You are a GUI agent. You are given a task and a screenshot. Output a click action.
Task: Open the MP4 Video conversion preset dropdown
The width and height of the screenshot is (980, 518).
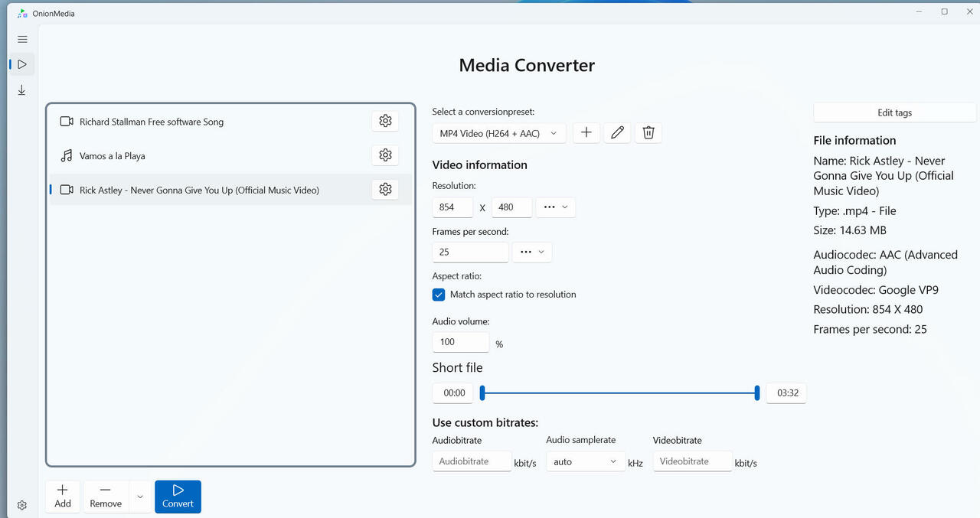499,133
